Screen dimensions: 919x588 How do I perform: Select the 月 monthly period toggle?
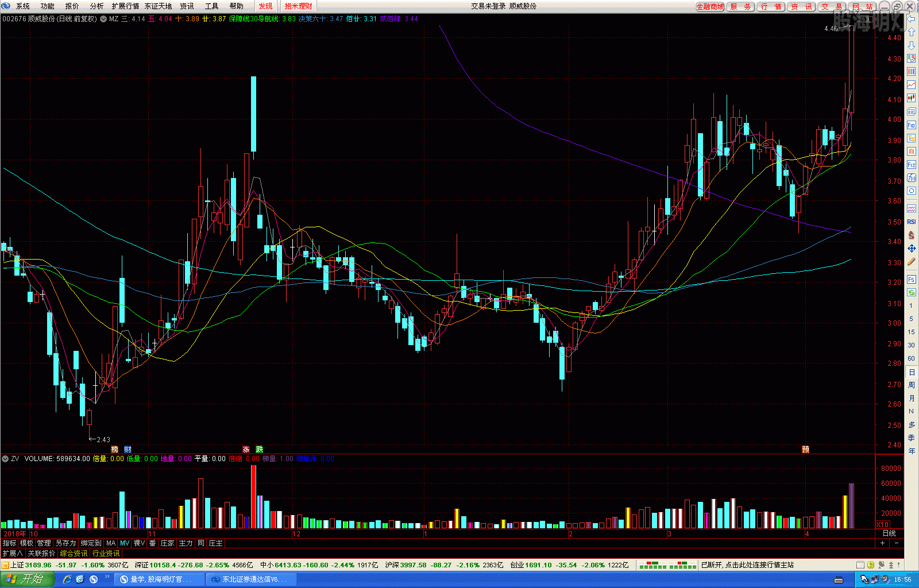click(x=912, y=398)
